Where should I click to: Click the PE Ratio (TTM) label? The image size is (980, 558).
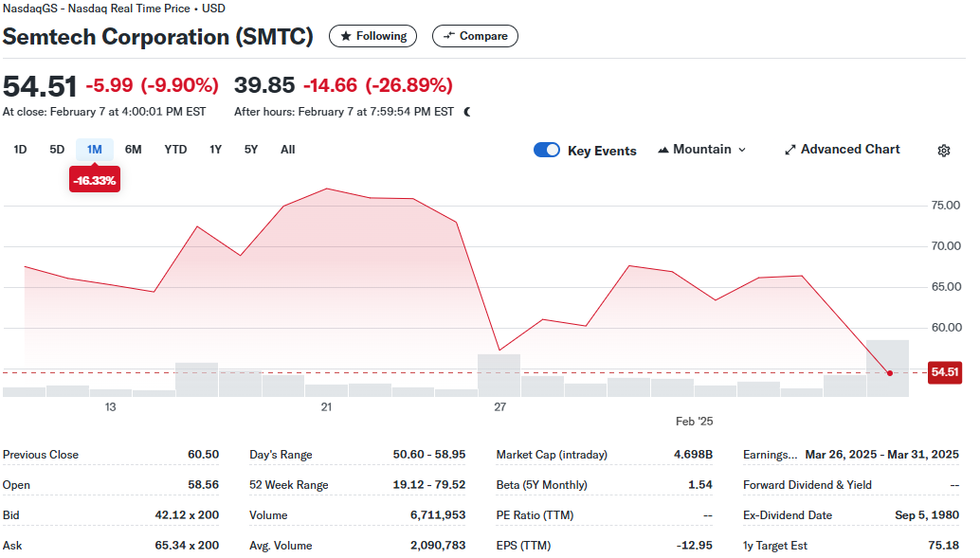(x=535, y=514)
